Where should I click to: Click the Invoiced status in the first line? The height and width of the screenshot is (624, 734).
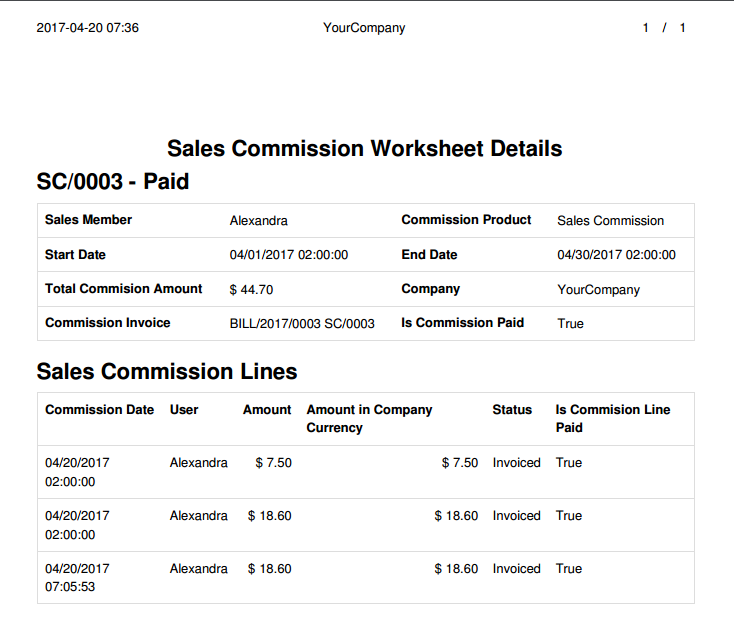tap(516, 463)
